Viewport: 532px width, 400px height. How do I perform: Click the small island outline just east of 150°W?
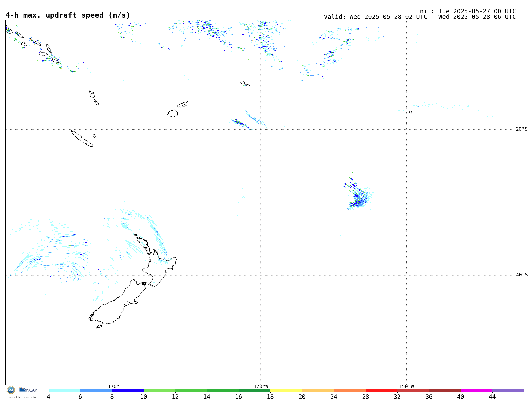pyautogui.click(x=411, y=112)
